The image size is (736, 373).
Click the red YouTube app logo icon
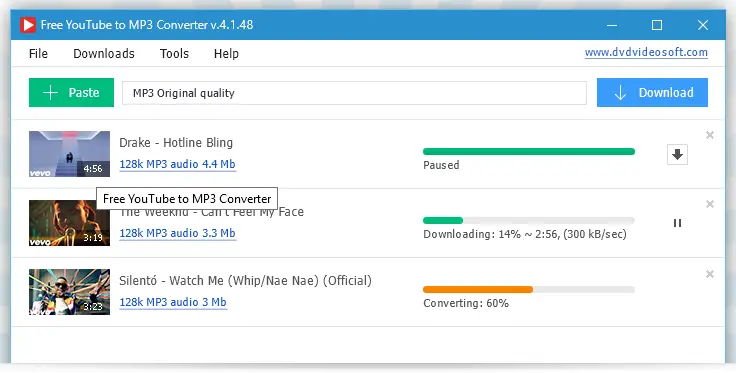click(28, 25)
